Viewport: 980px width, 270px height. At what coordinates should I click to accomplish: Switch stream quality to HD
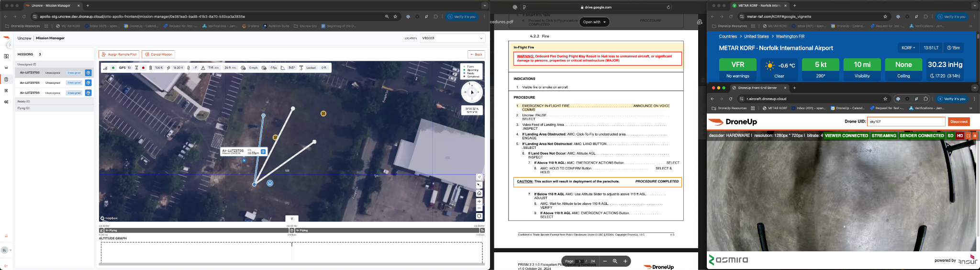click(960, 135)
